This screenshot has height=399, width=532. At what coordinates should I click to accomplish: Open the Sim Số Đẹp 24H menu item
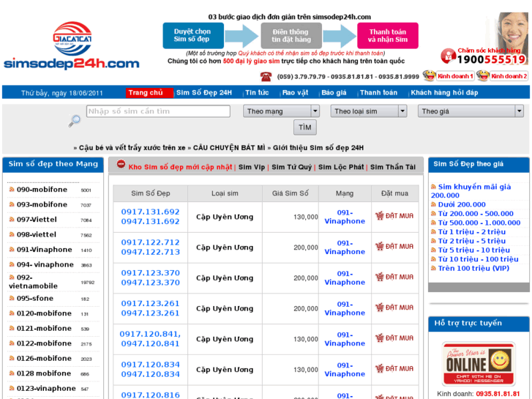point(204,93)
